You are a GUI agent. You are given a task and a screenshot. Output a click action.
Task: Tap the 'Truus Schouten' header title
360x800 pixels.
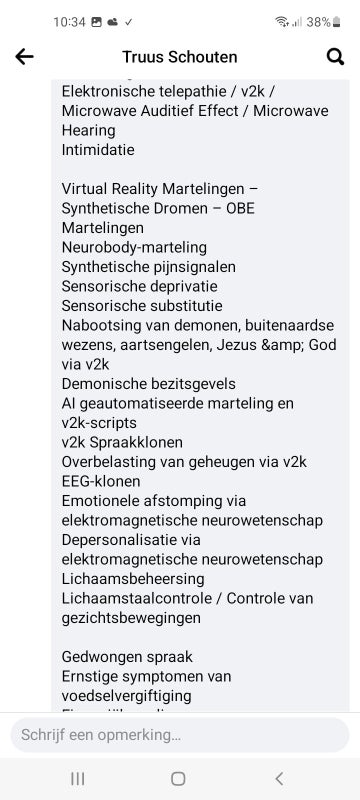(179, 57)
